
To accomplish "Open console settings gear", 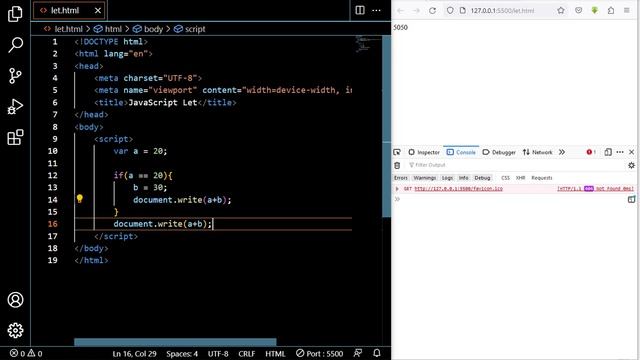I will [x=631, y=165].
